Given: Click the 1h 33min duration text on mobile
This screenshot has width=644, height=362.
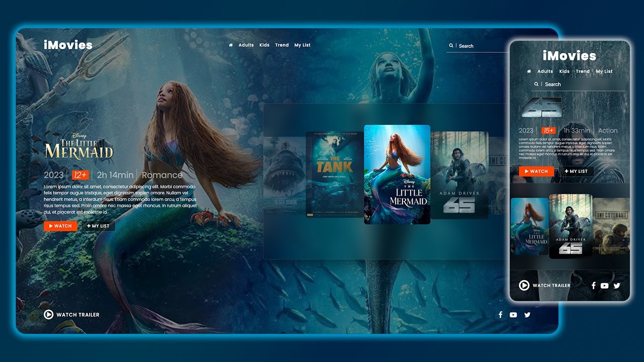Looking at the screenshot, I should (577, 131).
